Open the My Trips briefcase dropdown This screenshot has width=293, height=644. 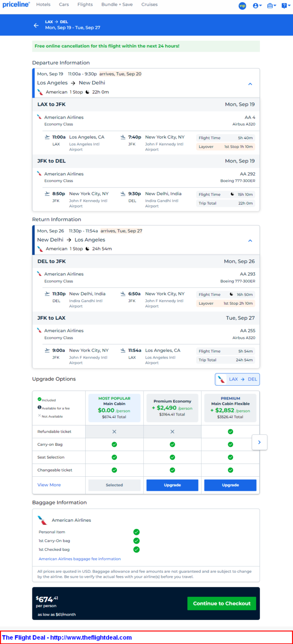coord(271,6)
